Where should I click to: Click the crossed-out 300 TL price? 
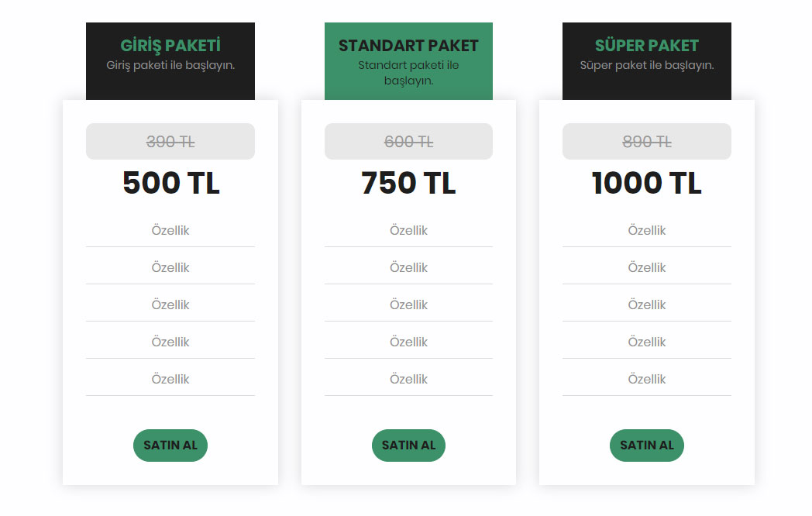coord(170,142)
